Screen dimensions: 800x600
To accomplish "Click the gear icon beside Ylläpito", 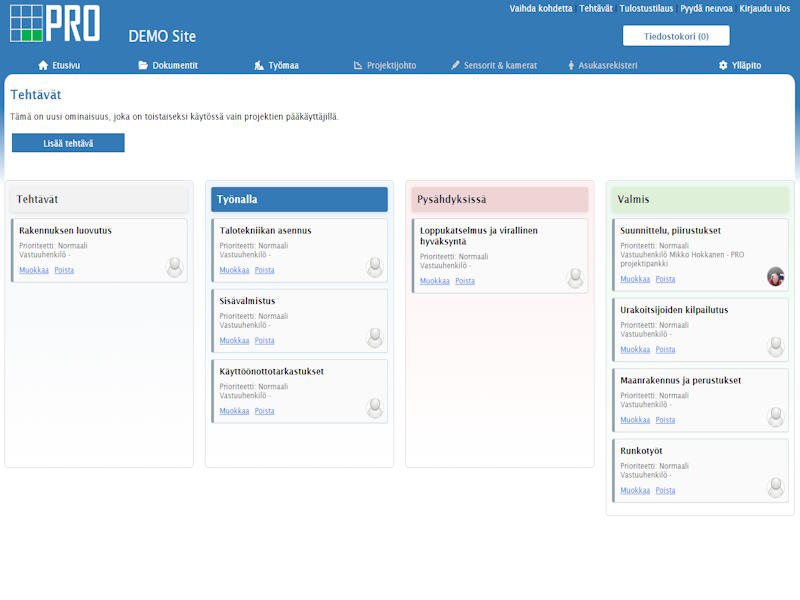I will [x=723, y=65].
